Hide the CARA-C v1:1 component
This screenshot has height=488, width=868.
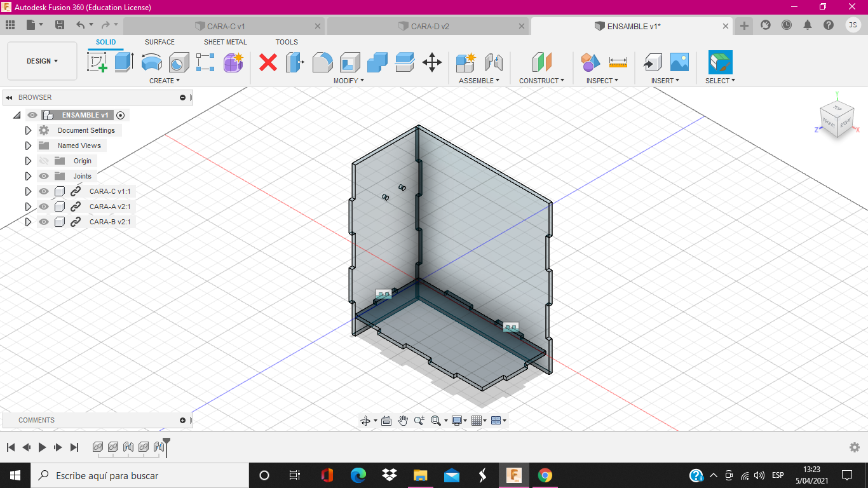tap(44, 191)
